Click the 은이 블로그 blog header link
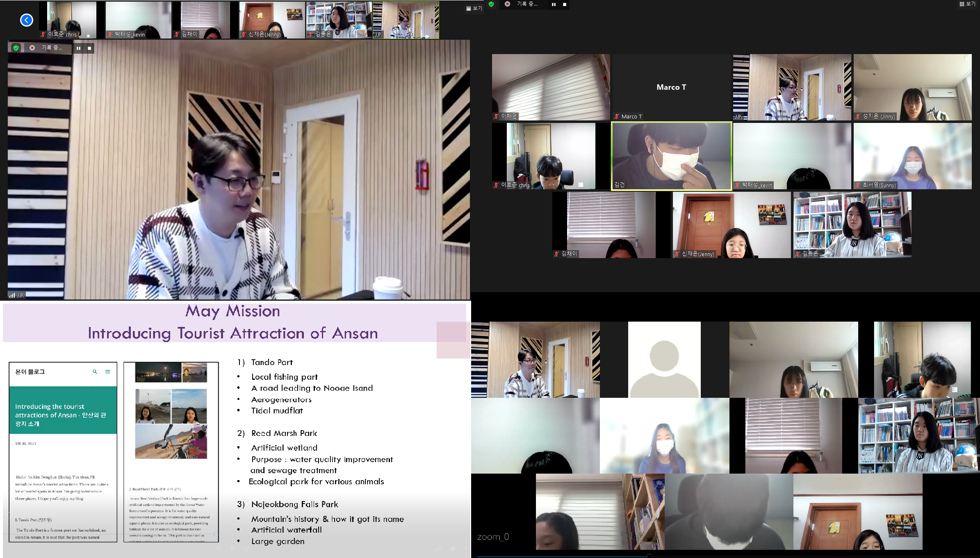 [30, 372]
